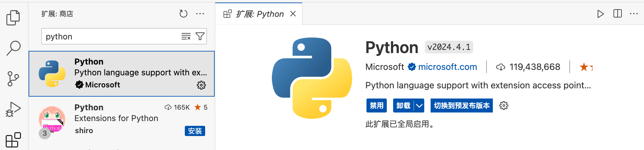The height and width of the screenshot is (150, 644).
Task: Install the shiro Python extension
Action: tap(195, 131)
